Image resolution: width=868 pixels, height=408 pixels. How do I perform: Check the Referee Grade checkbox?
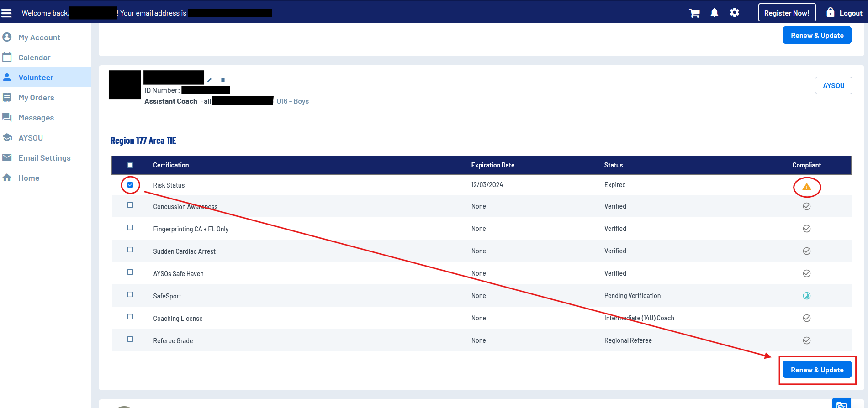click(x=130, y=340)
